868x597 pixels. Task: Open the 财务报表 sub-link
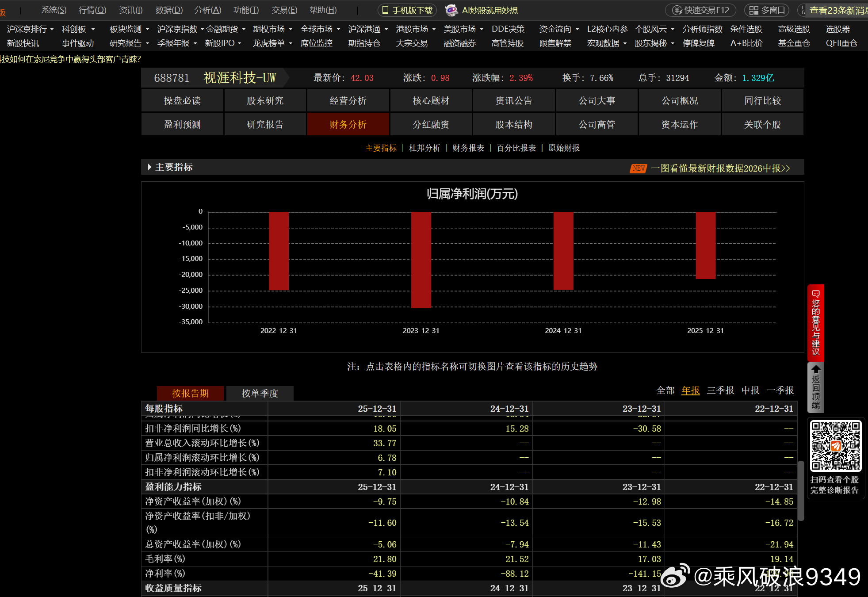[x=468, y=148]
